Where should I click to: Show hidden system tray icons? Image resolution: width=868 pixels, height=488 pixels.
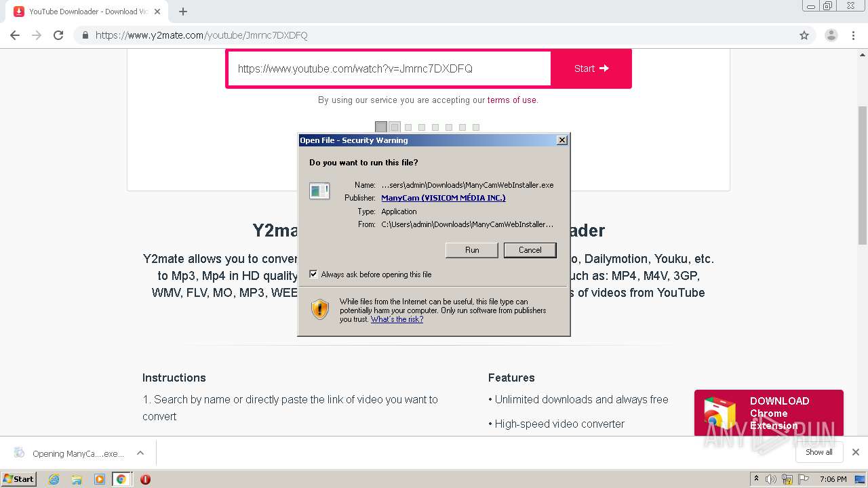[755, 479]
